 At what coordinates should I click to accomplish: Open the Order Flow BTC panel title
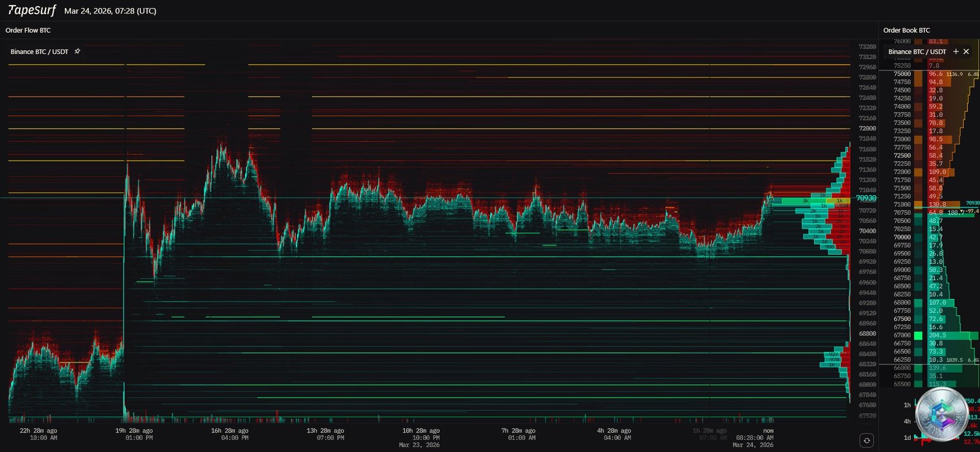click(x=28, y=30)
